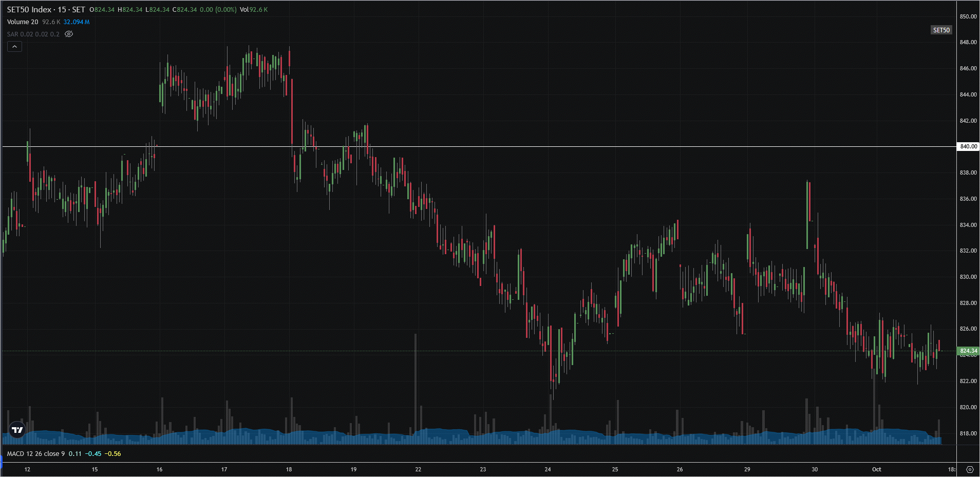
Task: Click date 18 on the time axis
Action: (289, 469)
